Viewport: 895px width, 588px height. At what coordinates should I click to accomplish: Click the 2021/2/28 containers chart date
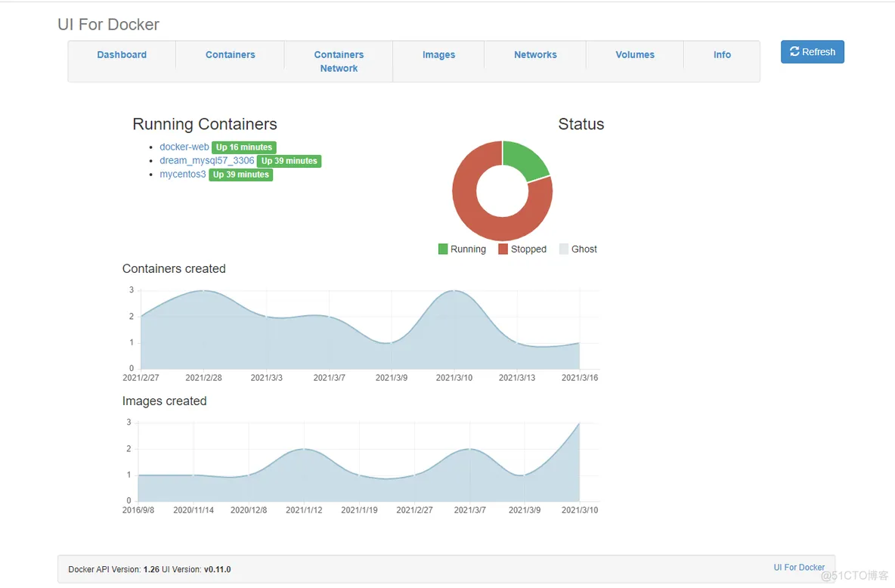204,378
